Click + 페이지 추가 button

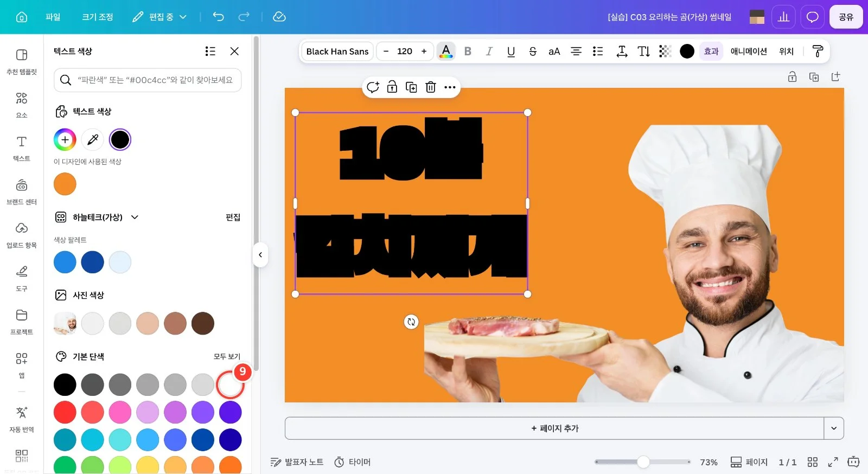point(554,428)
